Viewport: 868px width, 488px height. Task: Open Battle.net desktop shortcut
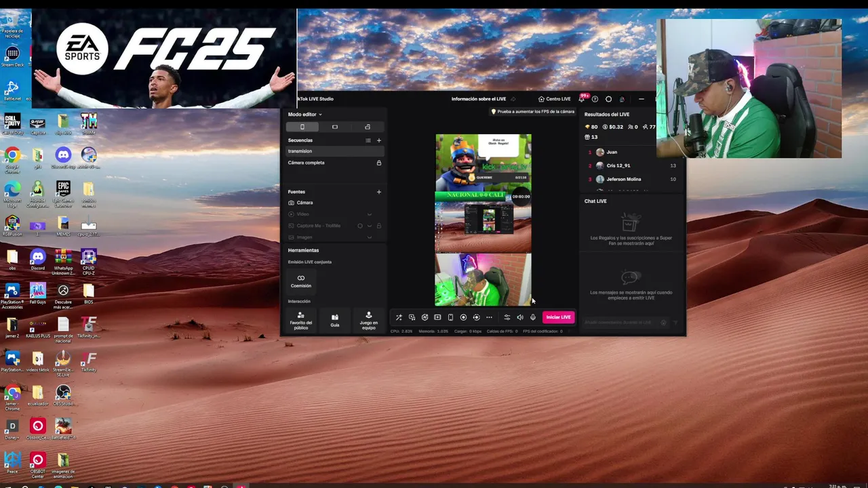(x=12, y=89)
